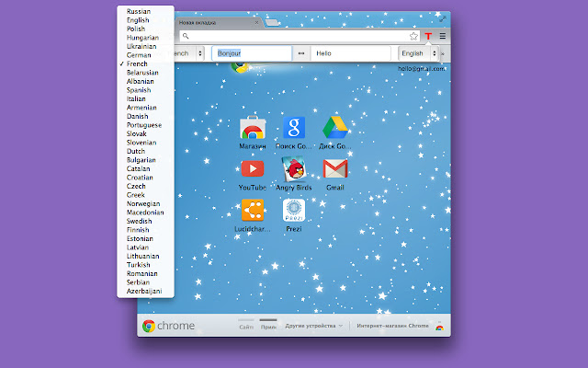Select Hungarian in the language menu
The height and width of the screenshot is (368, 588).
point(145,38)
